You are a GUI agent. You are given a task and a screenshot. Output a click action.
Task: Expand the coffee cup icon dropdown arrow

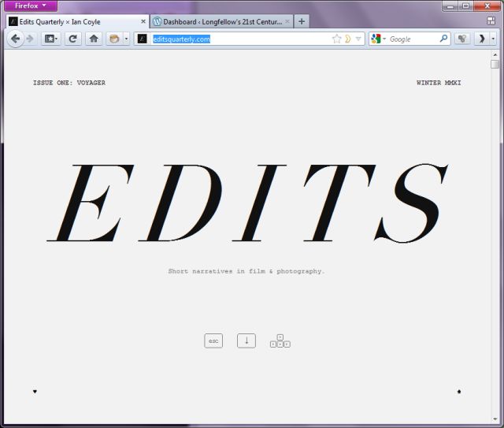pyautogui.click(x=126, y=39)
